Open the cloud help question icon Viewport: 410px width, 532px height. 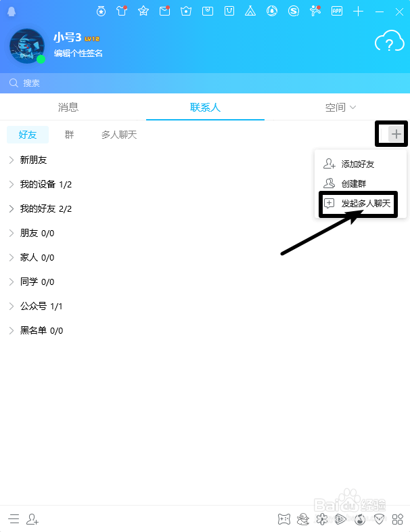tap(389, 41)
